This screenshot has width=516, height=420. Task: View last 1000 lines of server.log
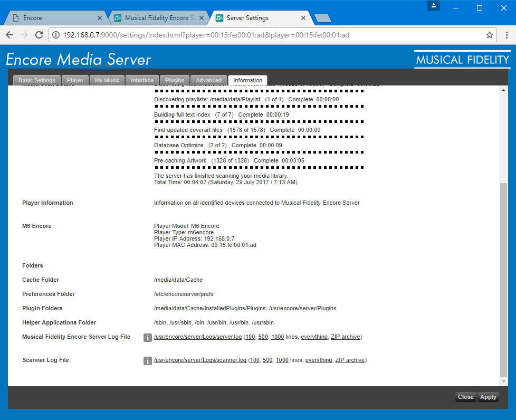(x=278, y=337)
